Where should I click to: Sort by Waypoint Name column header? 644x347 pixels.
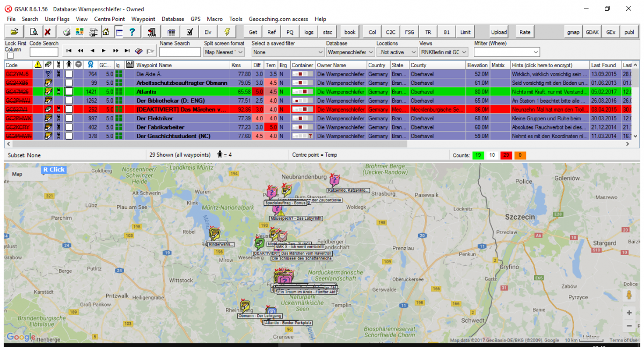tap(182, 65)
